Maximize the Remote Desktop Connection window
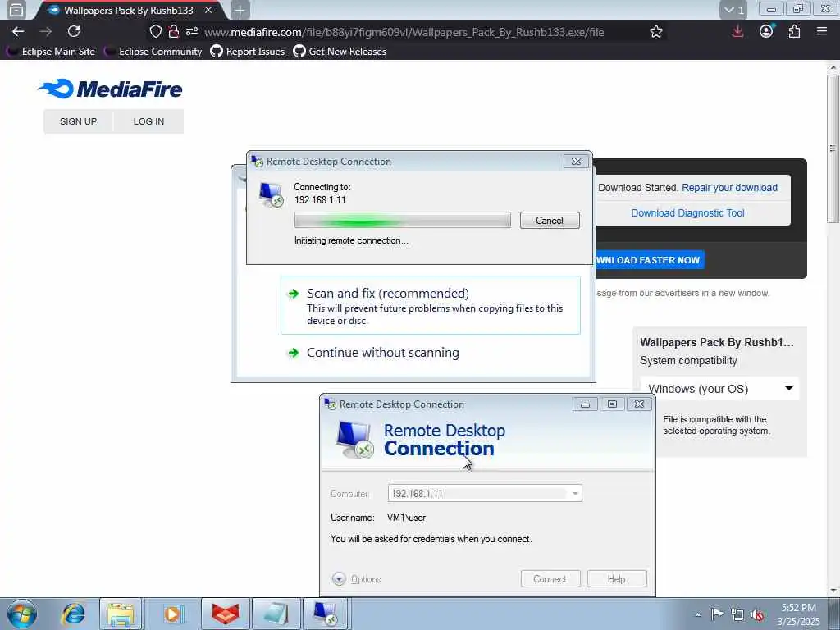Screen dimensions: 840x630 click(612, 404)
